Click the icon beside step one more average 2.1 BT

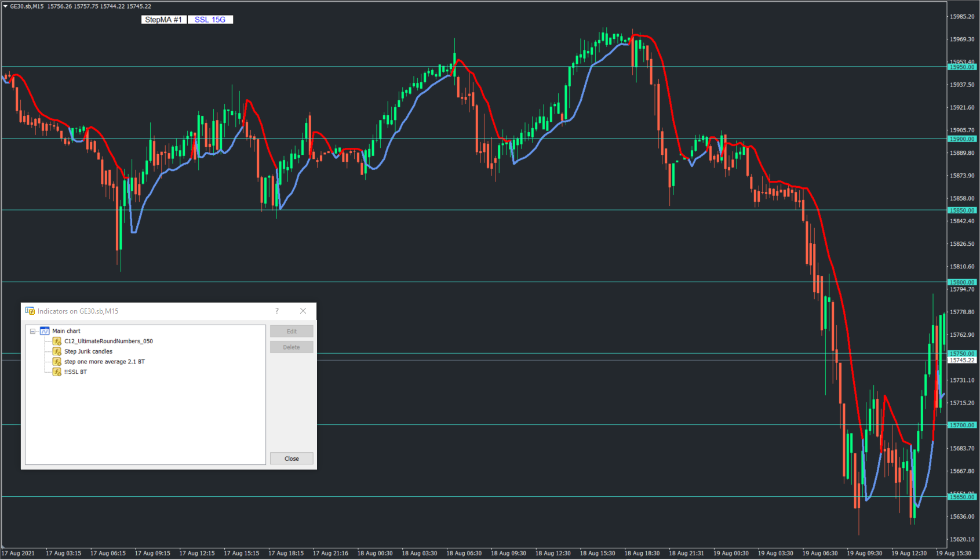click(x=57, y=362)
